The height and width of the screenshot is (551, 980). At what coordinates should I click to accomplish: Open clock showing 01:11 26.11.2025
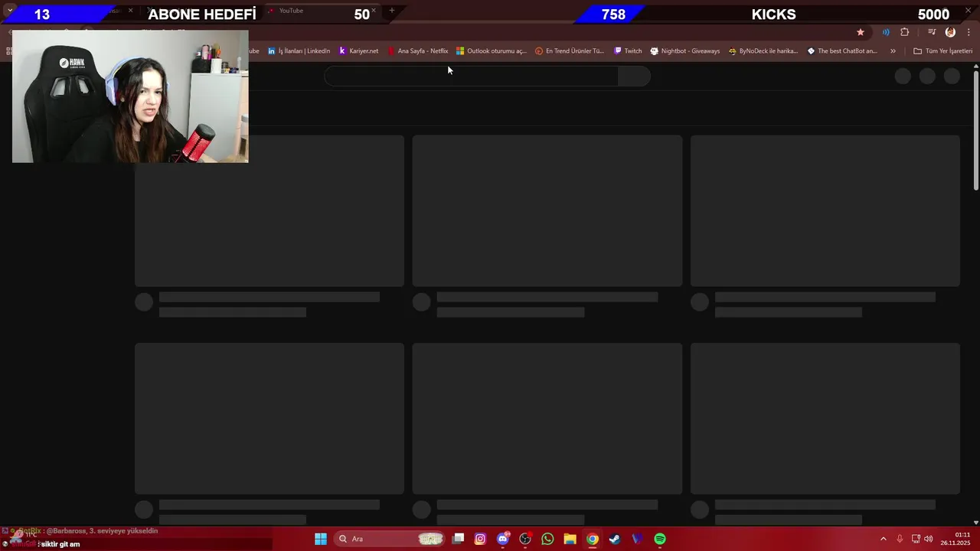click(x=955, y=539)
